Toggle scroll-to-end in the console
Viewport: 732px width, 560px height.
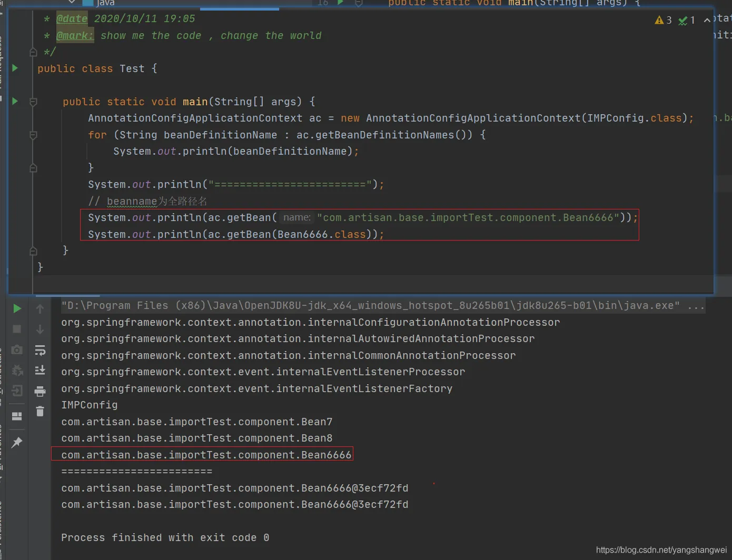[x=40, y=370]
